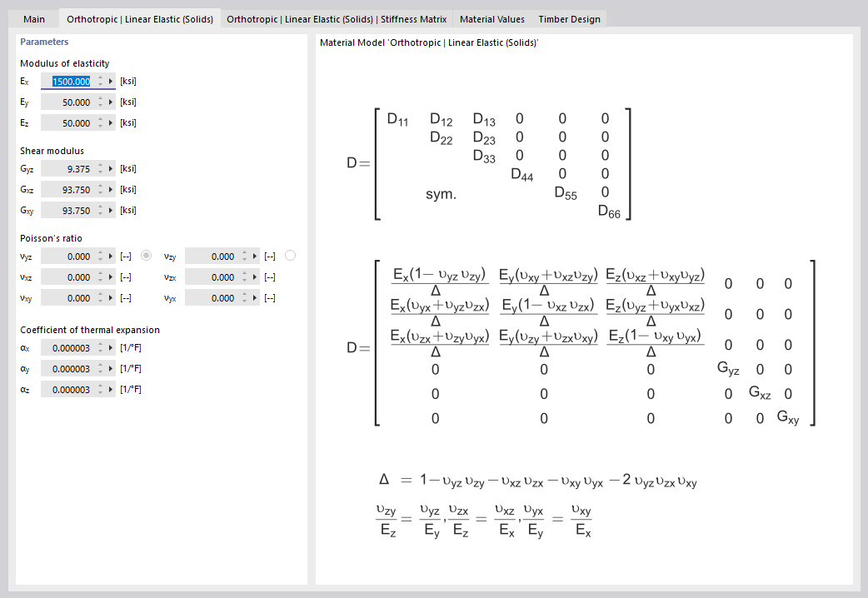868x598 pixels.
Task: Increase νxy Poisson's ratio with up stepper arrow
Action: 100,294
